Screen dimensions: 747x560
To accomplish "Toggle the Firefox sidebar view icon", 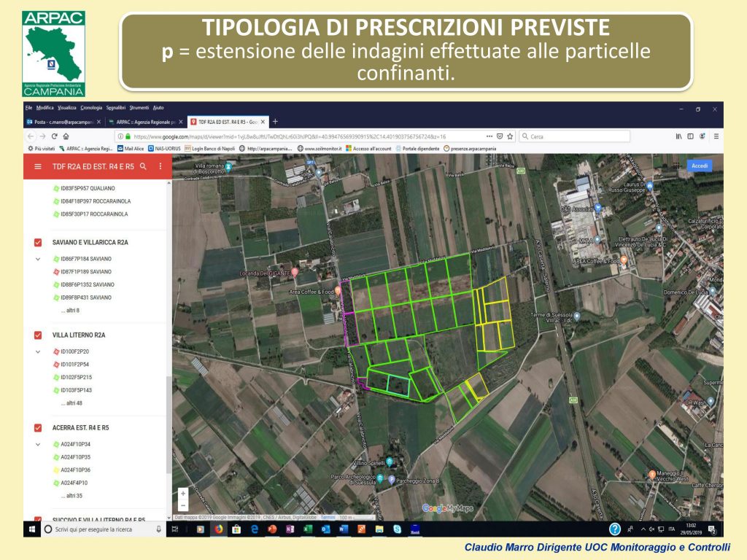I will [690, 136].
